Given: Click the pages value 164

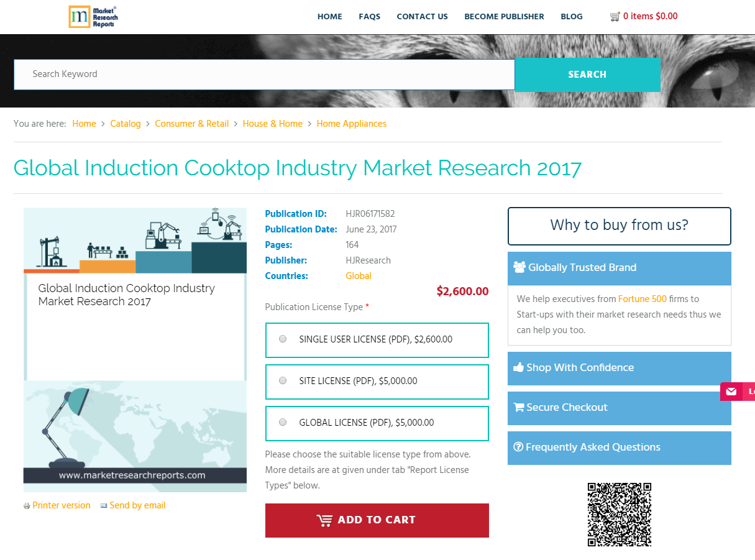Looking at the screenshot, I should (352, 245).
